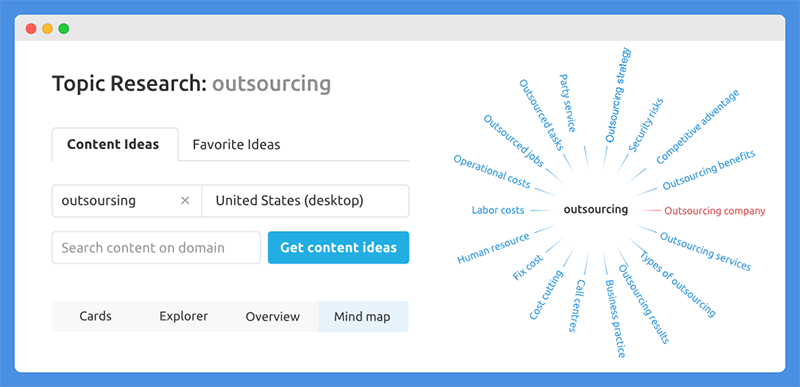Switch to the Content Ideas tab
The image size is (800, 387).
[x=115, y=144]
